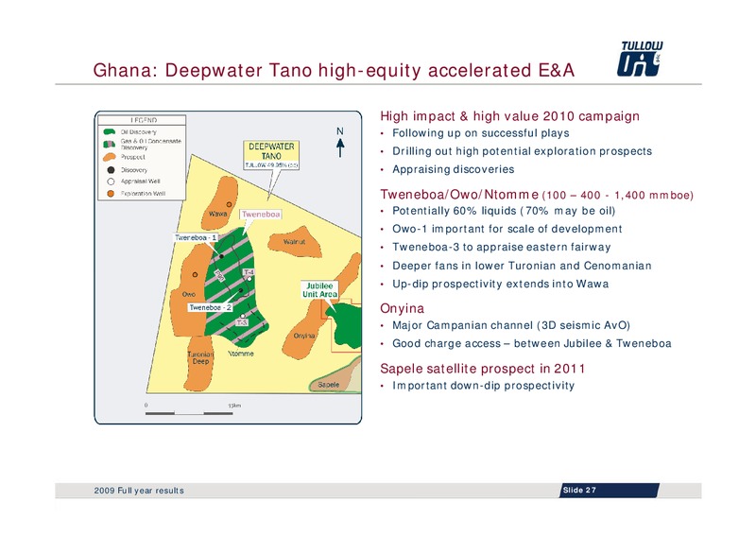The height and width of the screenshot is (536, 756).
Task: Click bullet 'Potentially 60% liquids'
Action: tap(504, 211)
